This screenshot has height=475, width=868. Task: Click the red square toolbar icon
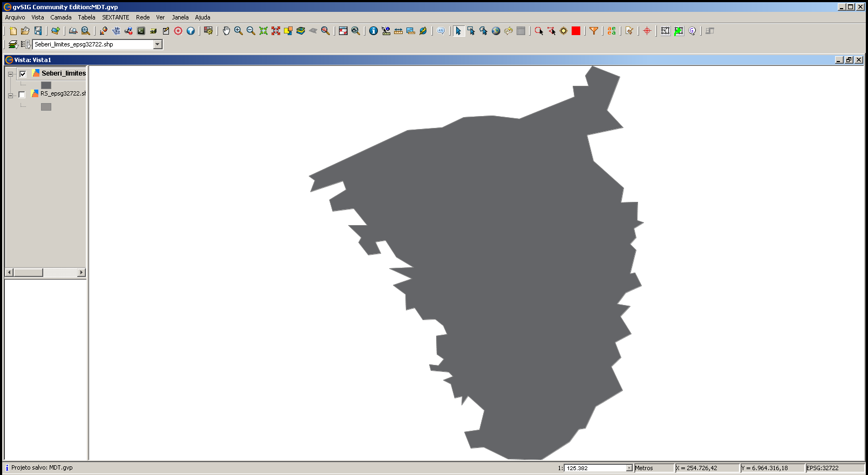point(576,31)
